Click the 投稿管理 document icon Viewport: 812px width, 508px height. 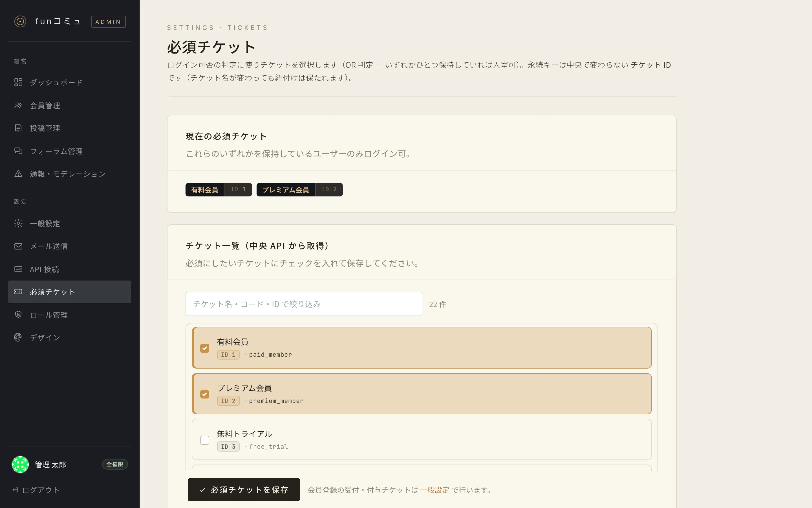[x=18, y=128]
